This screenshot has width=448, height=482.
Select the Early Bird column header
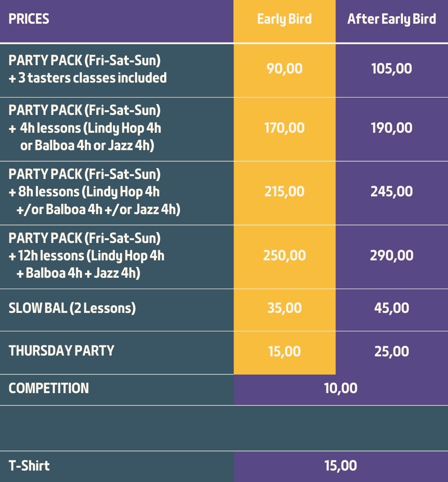pyautogui.click(x=284, y=19)
